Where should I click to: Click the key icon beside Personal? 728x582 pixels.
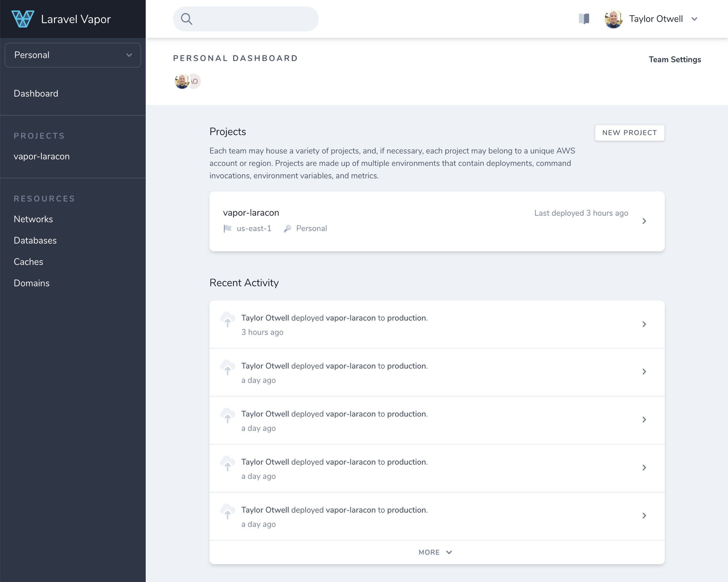[287, 229]
